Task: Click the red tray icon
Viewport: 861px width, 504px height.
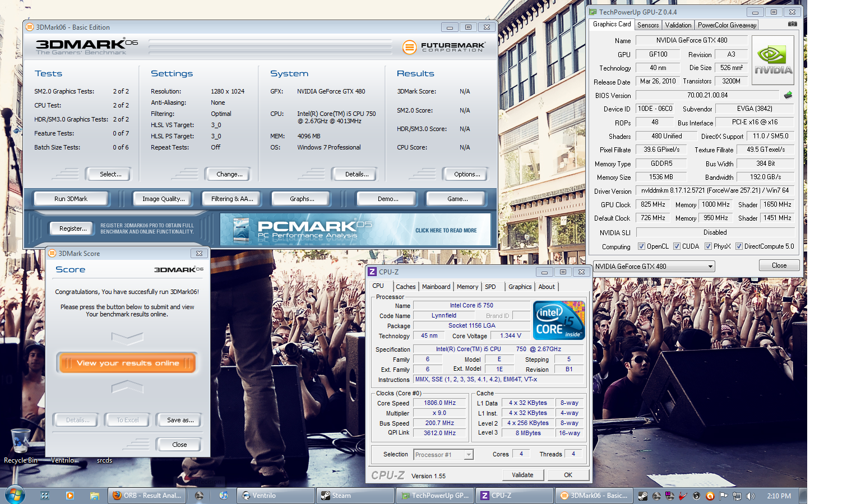Action: click(x=683, y=496)
